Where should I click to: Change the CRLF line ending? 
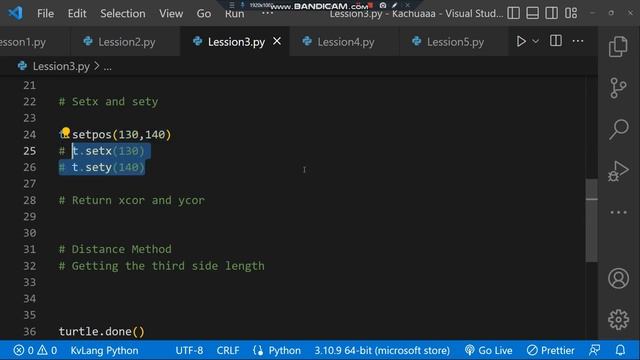(x=228, y=350)
